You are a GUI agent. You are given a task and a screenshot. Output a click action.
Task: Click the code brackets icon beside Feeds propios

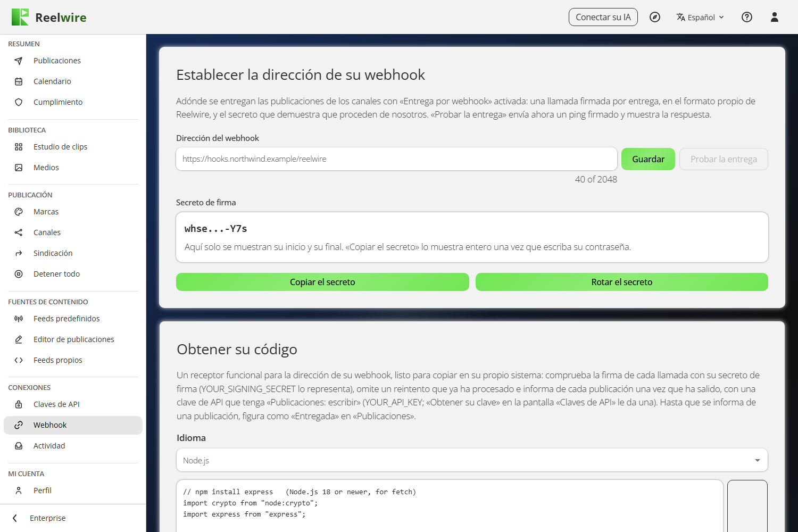19,360
